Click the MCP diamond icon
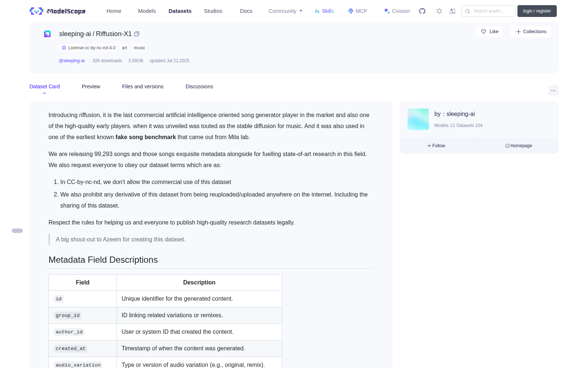The image size is (588, 368). pos(351,11)
